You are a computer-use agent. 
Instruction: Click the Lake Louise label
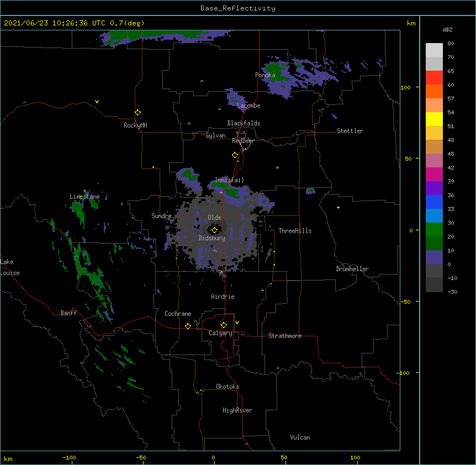pyautogui.click(x=10, y=267)
